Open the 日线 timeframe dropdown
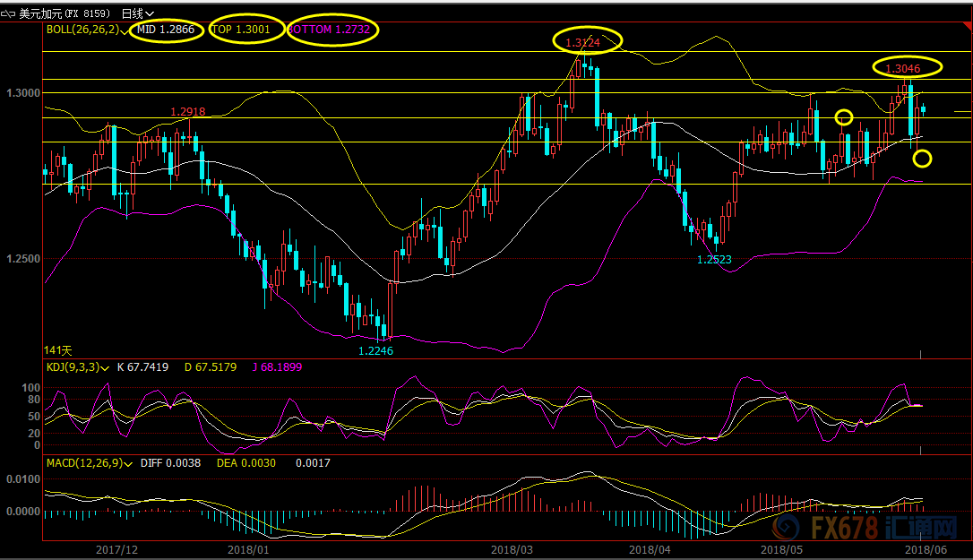This screenshot has height=560, width=973. (x=137, y=13)
